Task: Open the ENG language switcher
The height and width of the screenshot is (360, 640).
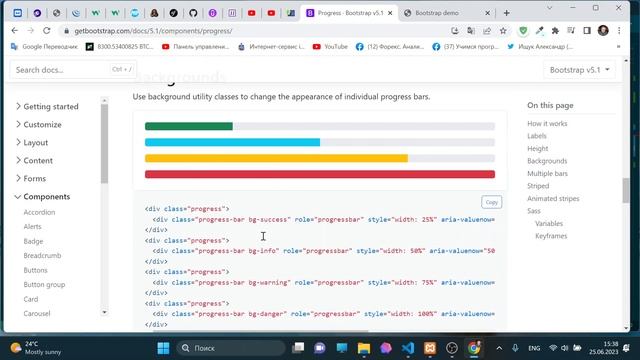Action: tap(534, 348)
